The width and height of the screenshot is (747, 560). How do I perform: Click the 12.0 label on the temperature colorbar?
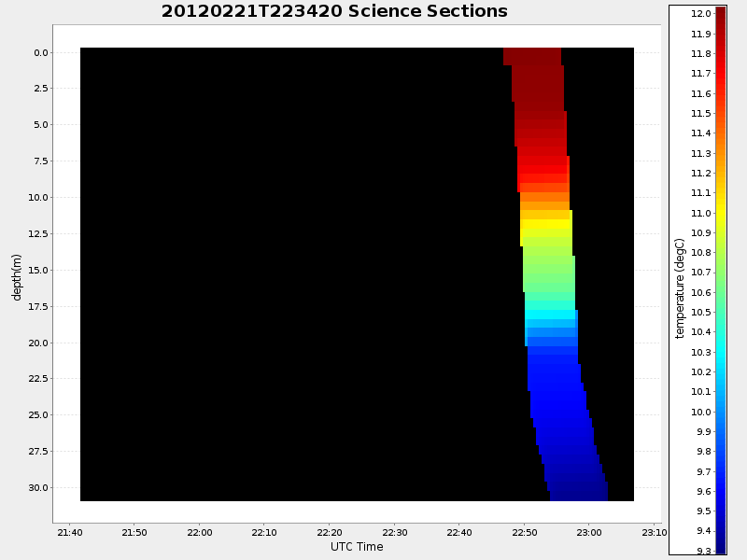tap(701, 14)
